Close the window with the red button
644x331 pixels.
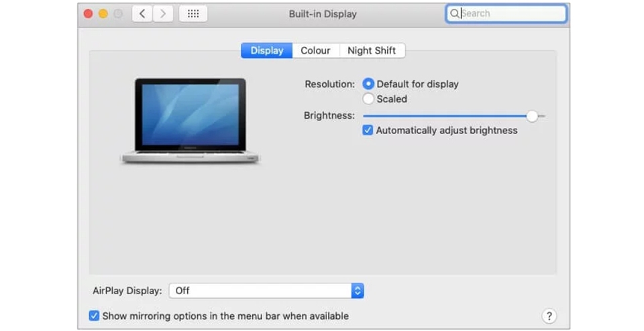coord(88,14)
